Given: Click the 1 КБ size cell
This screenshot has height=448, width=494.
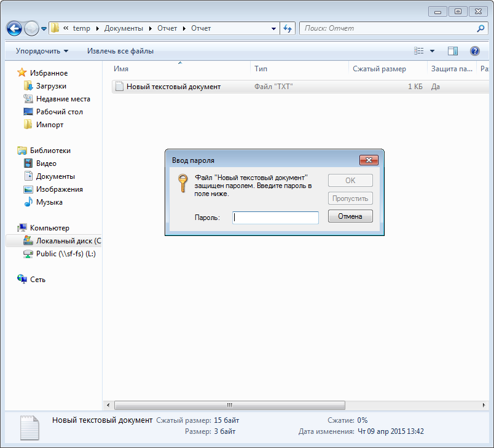Looking at the screenshot, I should pyautogui.click(x=415, y=87).
